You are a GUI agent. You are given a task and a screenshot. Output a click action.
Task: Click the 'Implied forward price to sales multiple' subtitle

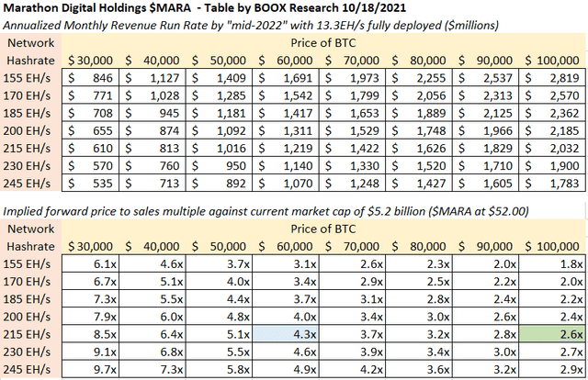[266, 211]
